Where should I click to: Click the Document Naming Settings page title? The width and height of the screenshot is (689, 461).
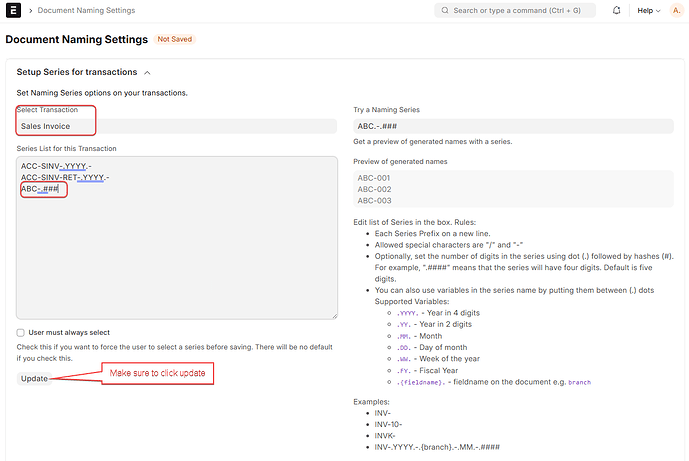pos(75,39)
